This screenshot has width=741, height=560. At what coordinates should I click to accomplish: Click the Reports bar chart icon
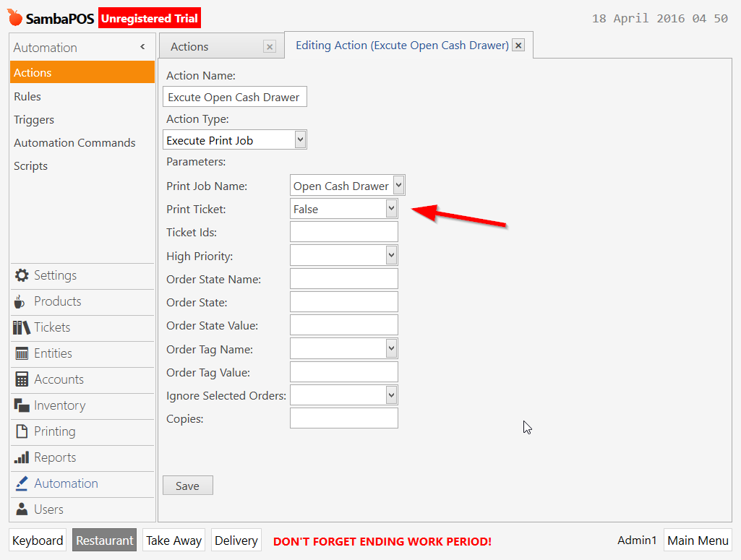(x=22, y=457)
